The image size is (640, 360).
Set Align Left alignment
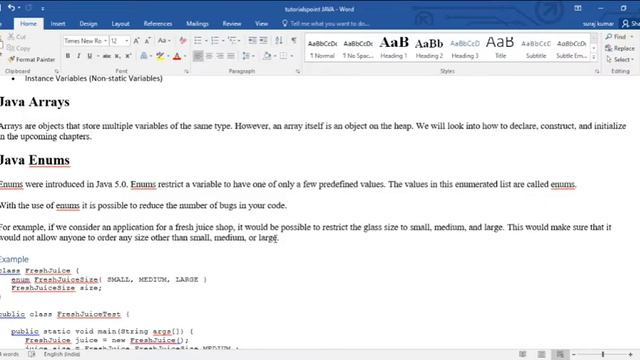click(198, 56)
